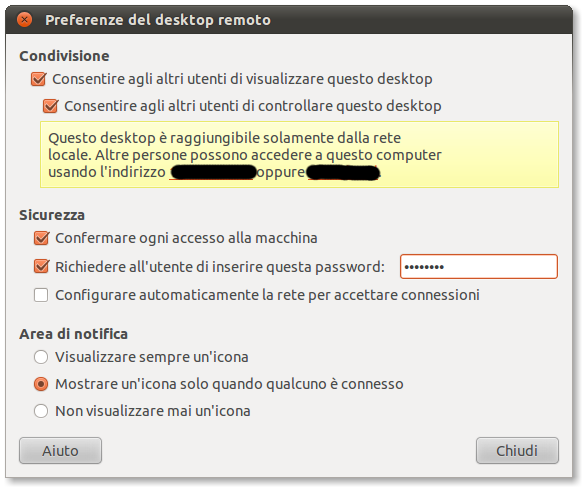Click the 'Area di notifica' heading
Screen dimensions: 582x487
click(73, 334)
